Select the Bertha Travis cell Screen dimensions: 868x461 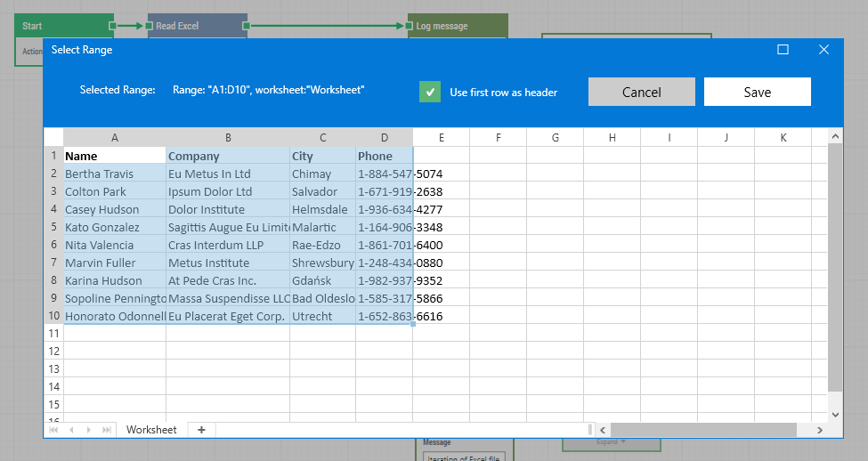click(x=115, y=174)
